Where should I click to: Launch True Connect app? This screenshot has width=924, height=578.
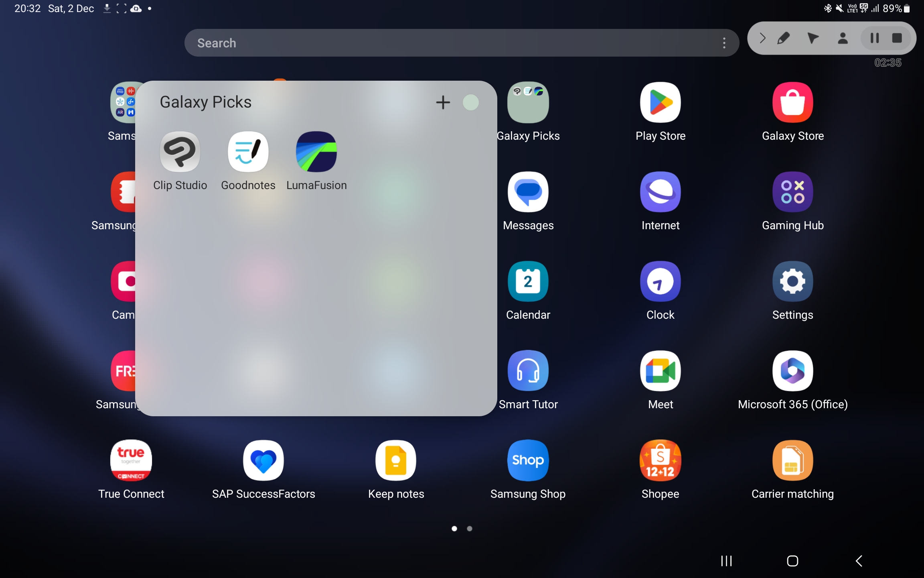(x=131, y=460)
